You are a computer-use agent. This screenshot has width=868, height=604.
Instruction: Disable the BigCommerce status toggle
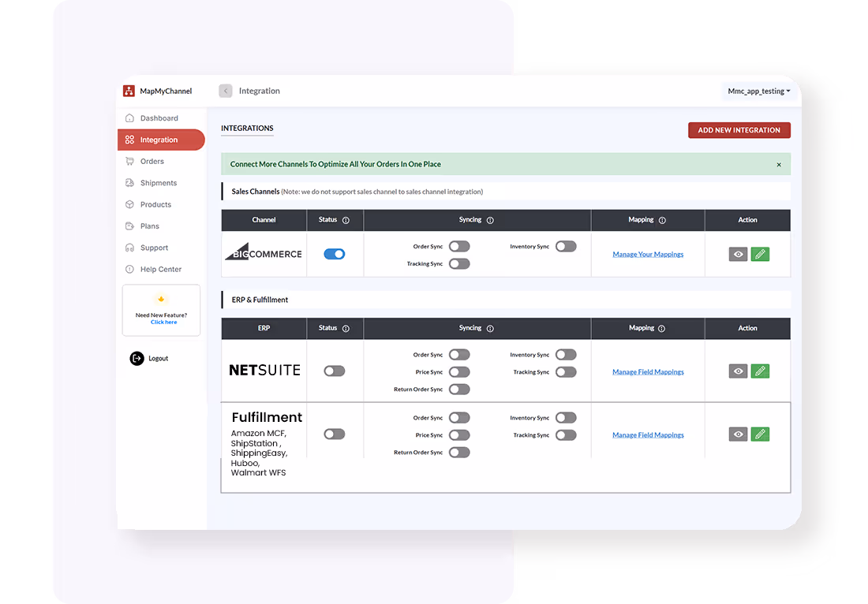tap(334, 254)
